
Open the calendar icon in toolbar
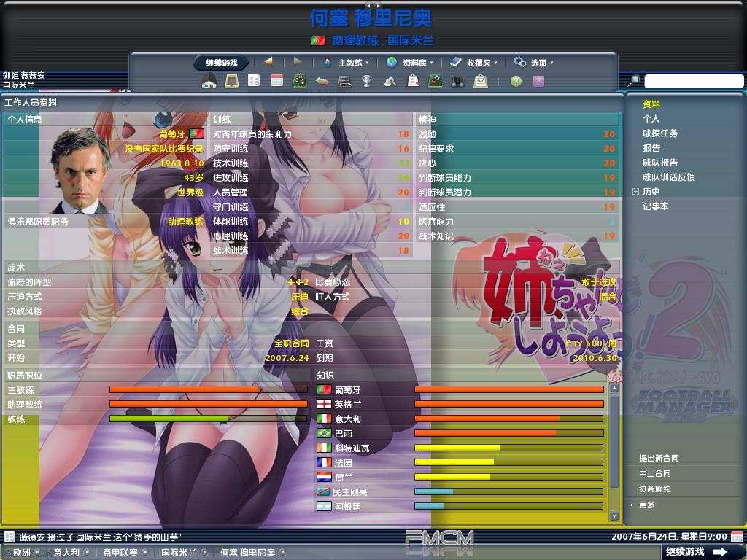point(276,81)
